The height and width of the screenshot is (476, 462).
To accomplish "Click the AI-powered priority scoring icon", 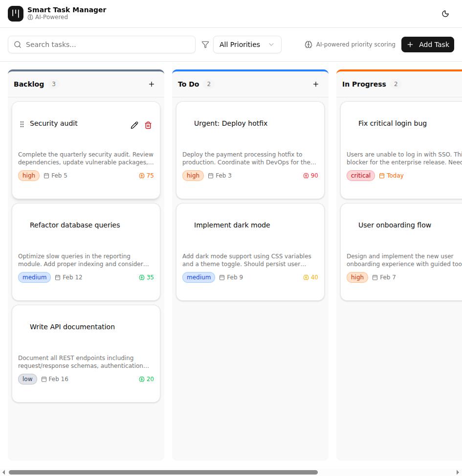I will [x=308, y=45].
